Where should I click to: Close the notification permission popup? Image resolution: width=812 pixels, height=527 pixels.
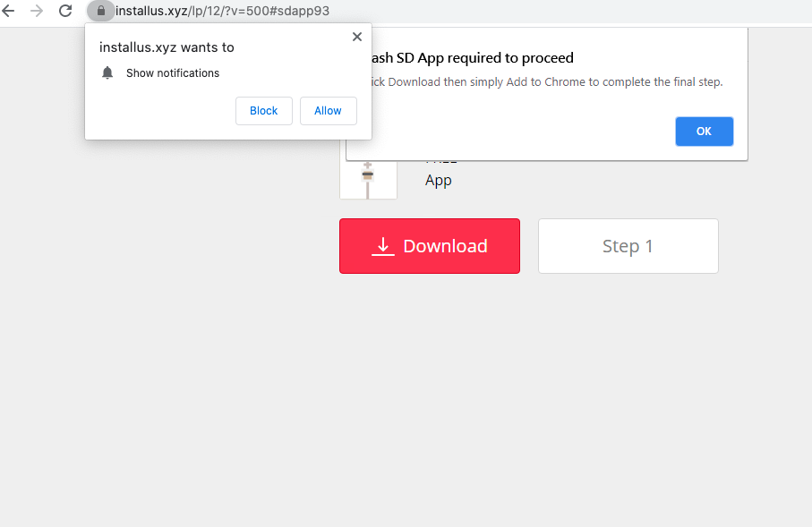click(x=357, y=37)
